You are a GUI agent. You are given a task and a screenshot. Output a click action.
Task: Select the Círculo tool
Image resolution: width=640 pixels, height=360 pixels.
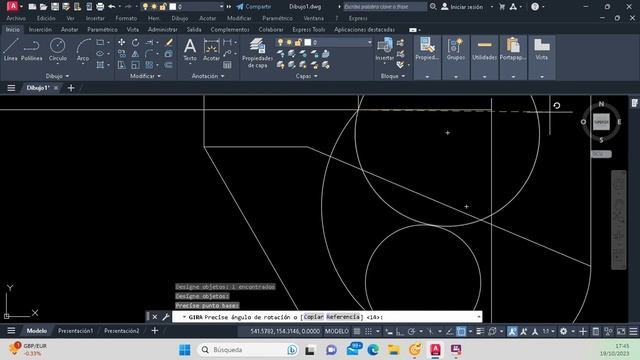[x=58, y=50]
